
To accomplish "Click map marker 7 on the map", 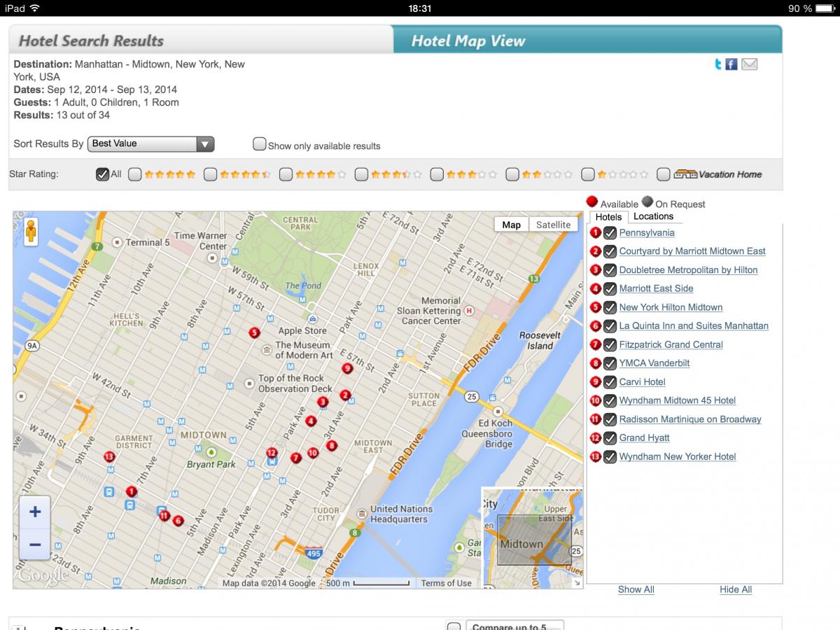I will 296,458.
